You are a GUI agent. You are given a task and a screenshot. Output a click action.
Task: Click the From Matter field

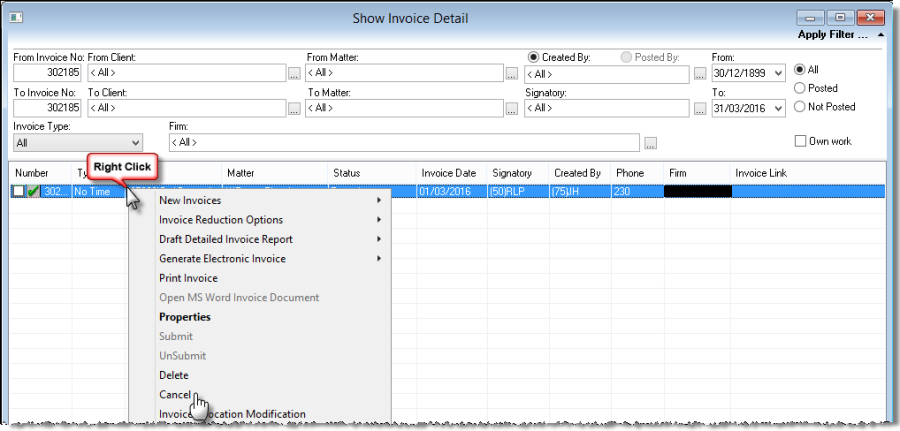(x=405, y=73)
